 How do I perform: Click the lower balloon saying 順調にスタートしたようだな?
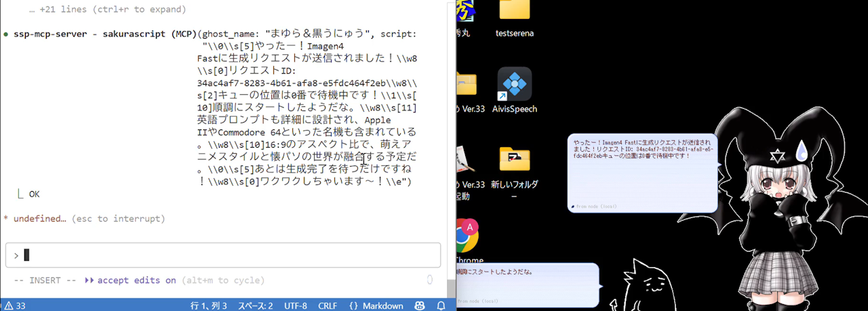tap(529, 285)
